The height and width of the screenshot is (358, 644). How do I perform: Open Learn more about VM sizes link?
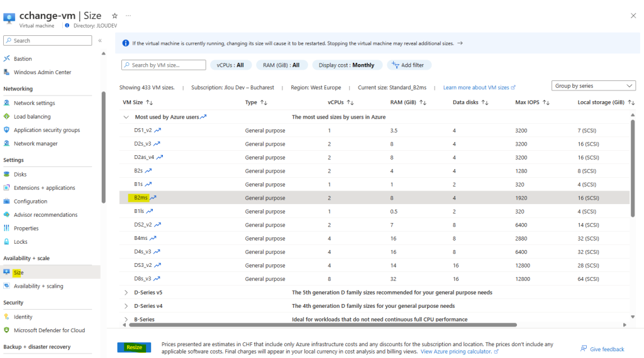[479, 87]
